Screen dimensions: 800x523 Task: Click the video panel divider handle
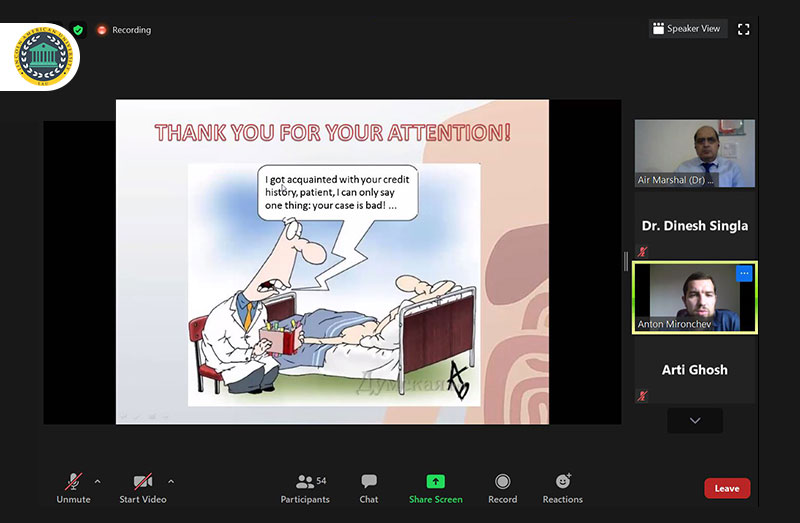pyautogui.click(x=626, y=262)
